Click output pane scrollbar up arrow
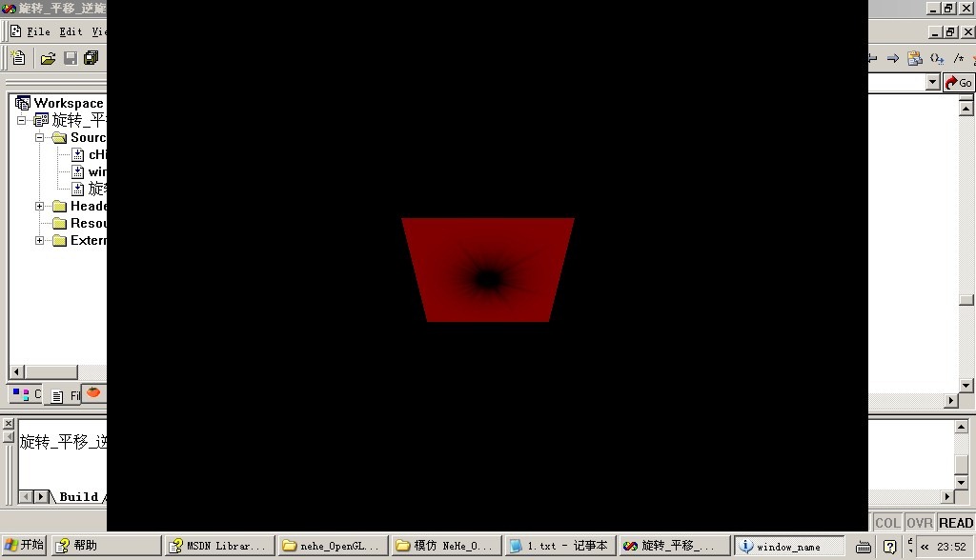 click(962, 427)
